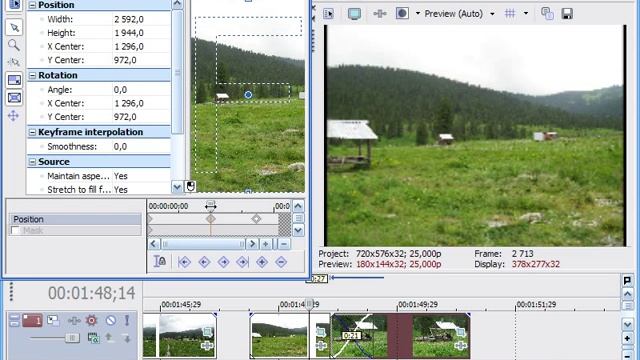640x360 pixels.
Task: Click keyframe panel down arrow button
Action: pyautogui.click(x=298, y=231)
